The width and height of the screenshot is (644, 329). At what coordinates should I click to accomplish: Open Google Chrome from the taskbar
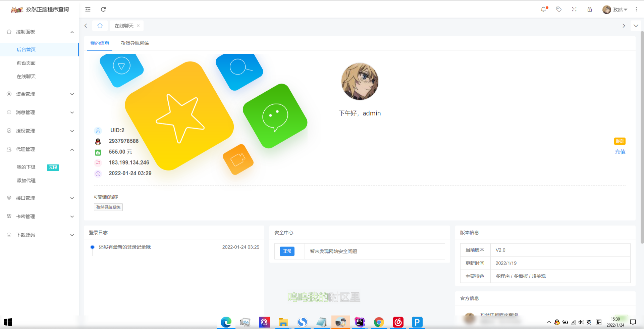click(379, 322)
